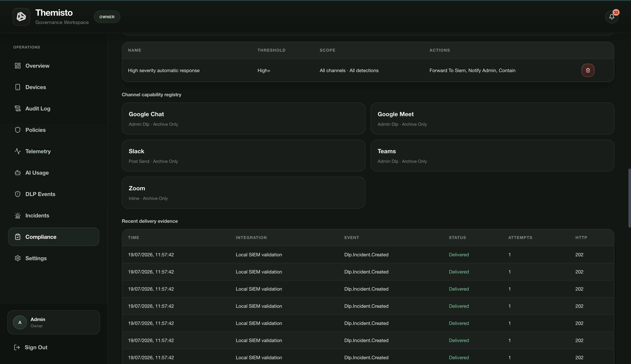631x364 pixels.
Task: Click the STATUS column header
Action: (x=457, y=238)
